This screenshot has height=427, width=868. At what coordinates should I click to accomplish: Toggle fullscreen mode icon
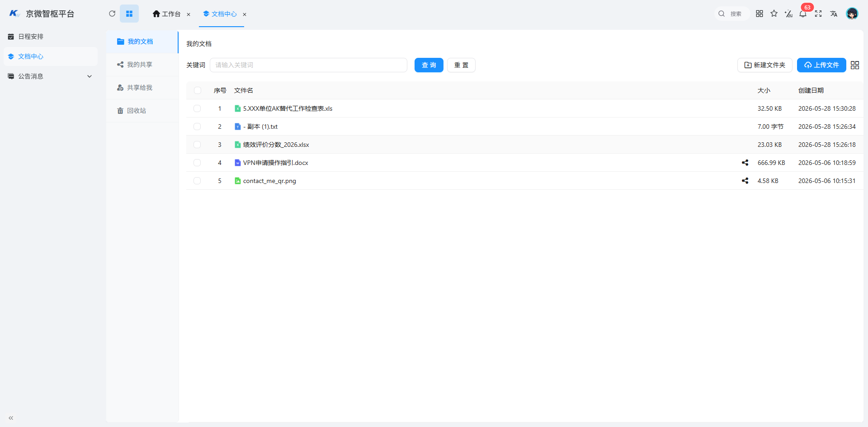point(818,14)
